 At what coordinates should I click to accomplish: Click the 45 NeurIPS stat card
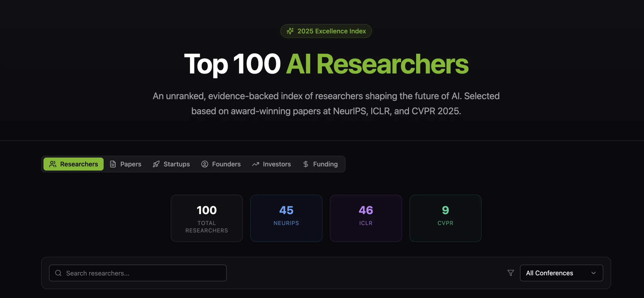[x=286, y=218]
